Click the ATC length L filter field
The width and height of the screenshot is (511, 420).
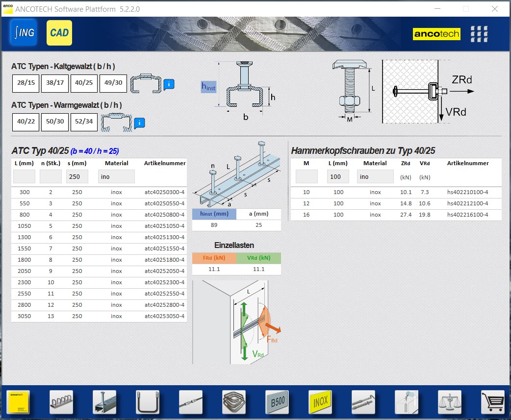pos(24,176)
